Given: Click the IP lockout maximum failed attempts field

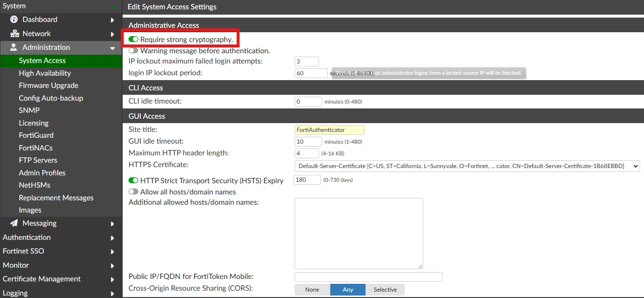Looking at the screenshot, I should 307,62.
